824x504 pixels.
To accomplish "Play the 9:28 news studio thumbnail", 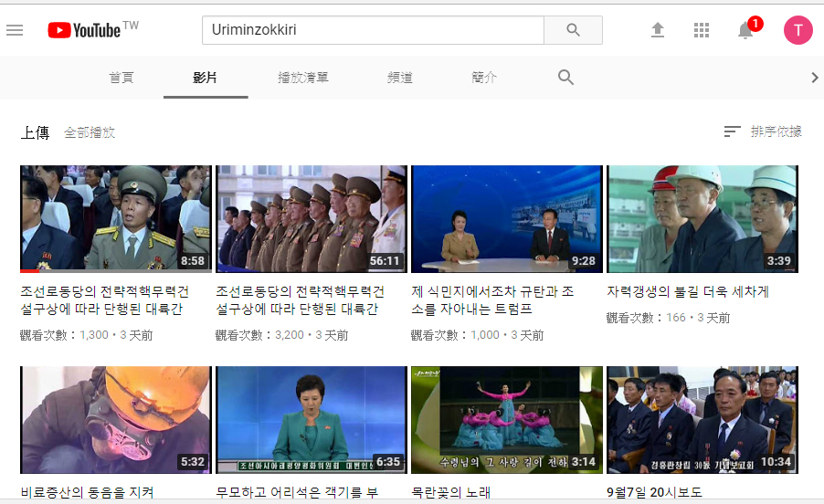I will pyautogui.click(x=507, y=219).
